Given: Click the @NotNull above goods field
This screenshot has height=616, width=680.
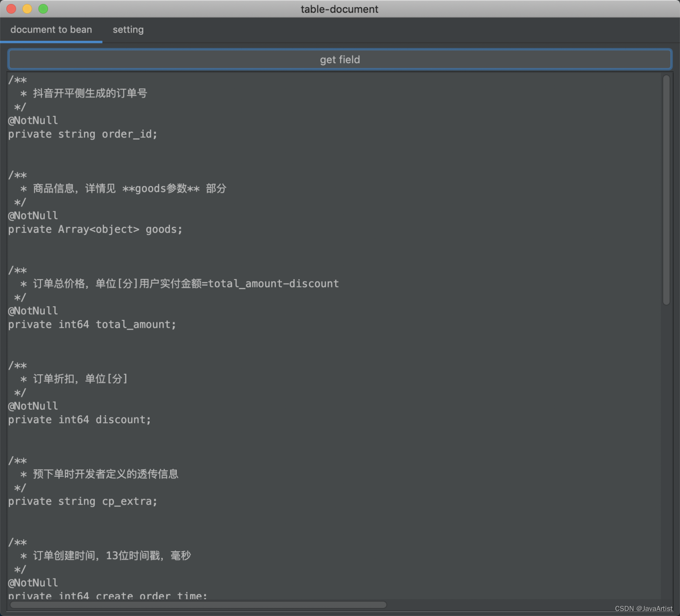Looking at the screenshot, I should click(x=33, y=216).
